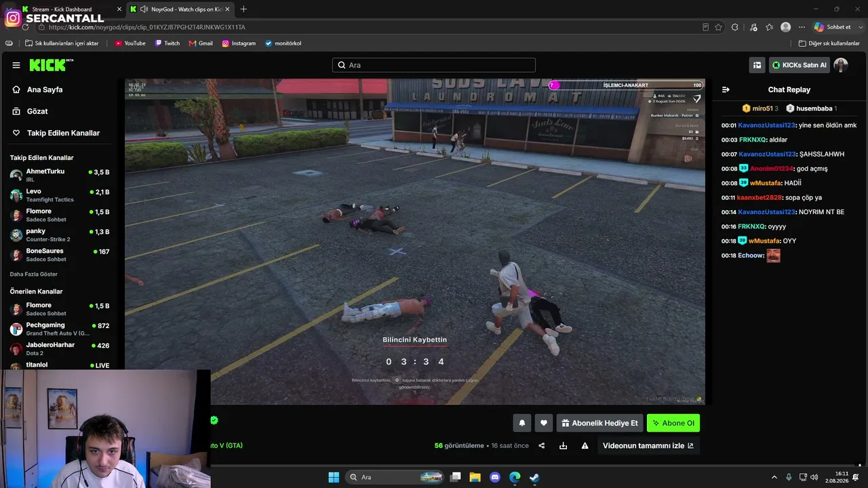Click the Task View taskbar icon

click(456, 477)
